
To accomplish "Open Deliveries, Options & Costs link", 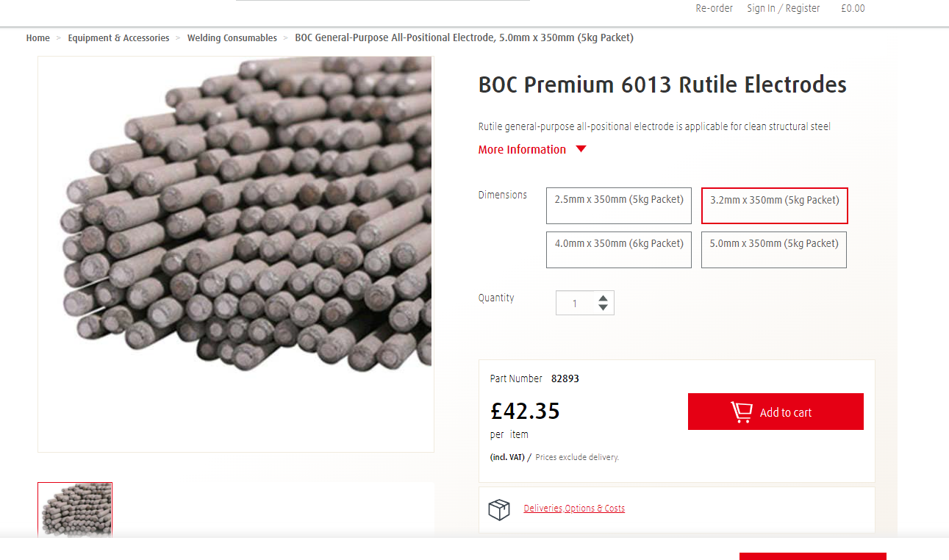I will click(574, 509).
